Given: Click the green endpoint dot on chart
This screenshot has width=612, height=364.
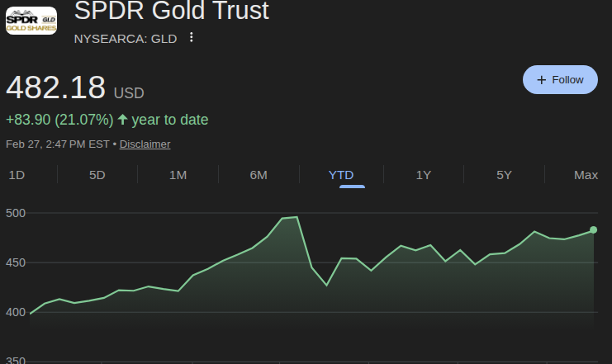Looking at the screenshot, I should [593, 229].
